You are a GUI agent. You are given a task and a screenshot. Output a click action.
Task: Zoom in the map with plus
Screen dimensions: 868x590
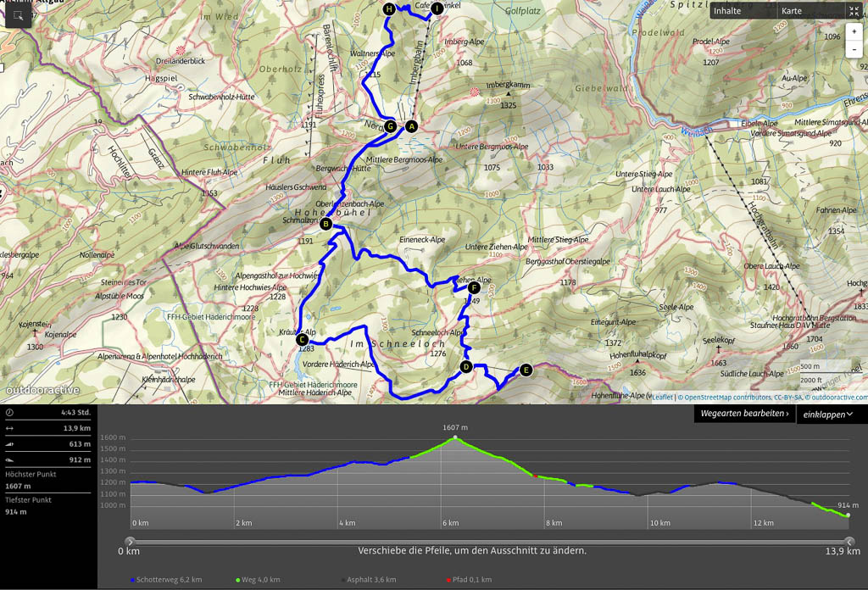(x=854, y=31)
